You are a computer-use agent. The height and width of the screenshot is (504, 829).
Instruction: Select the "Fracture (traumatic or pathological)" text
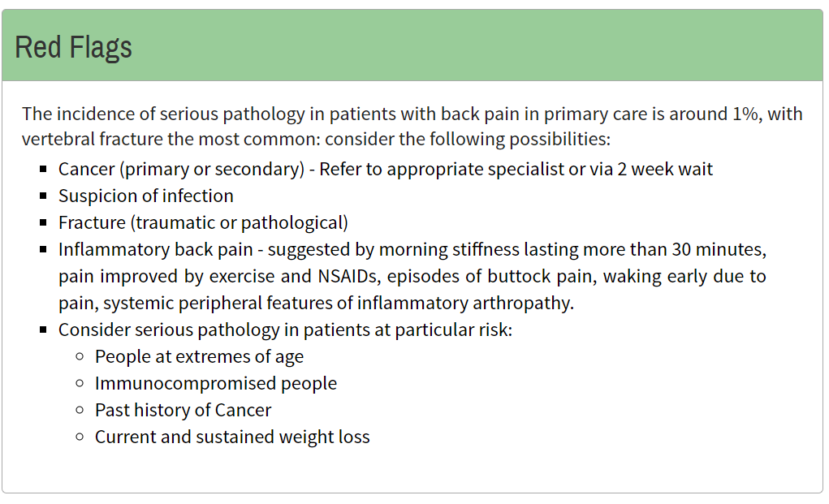point(203,223)
